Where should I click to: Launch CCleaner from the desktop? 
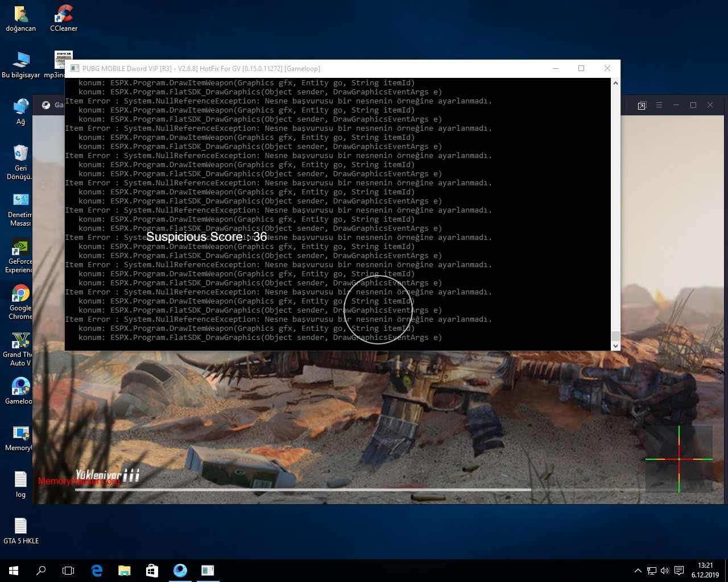click(64, 19)
